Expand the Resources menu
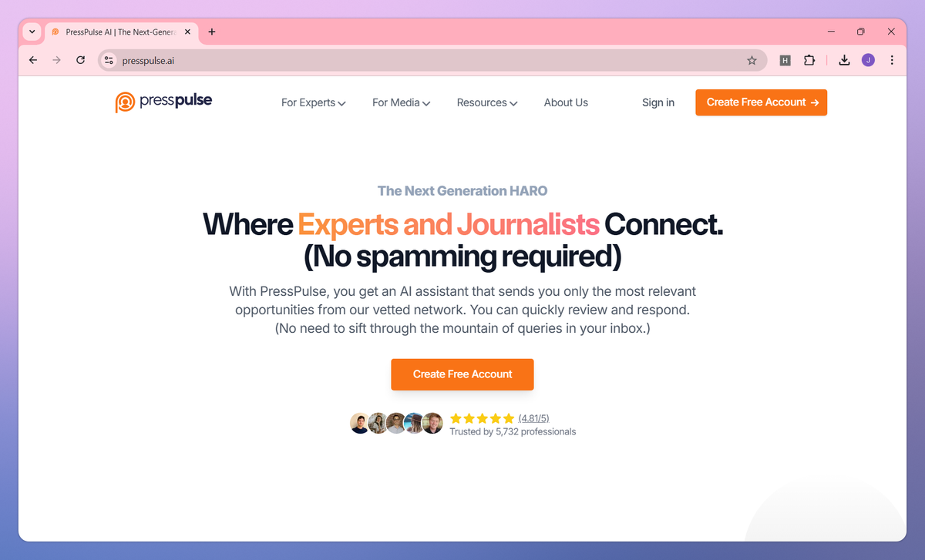The image size is (925, 560). (x=486, y=102)
